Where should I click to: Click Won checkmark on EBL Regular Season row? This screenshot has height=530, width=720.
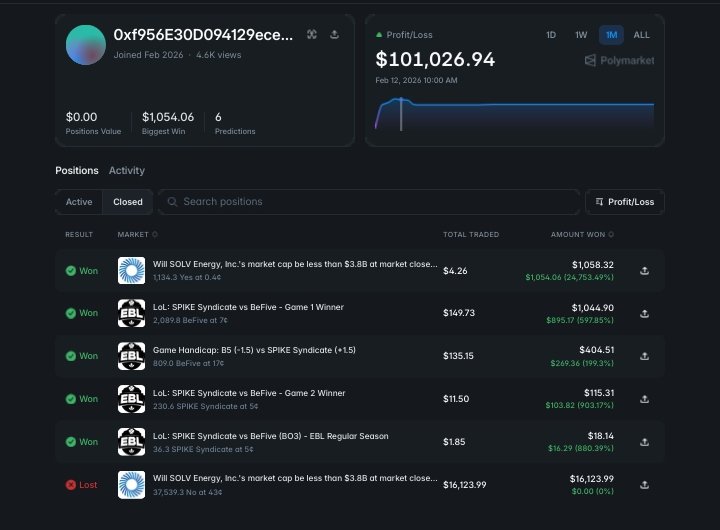tap(71, 442)
